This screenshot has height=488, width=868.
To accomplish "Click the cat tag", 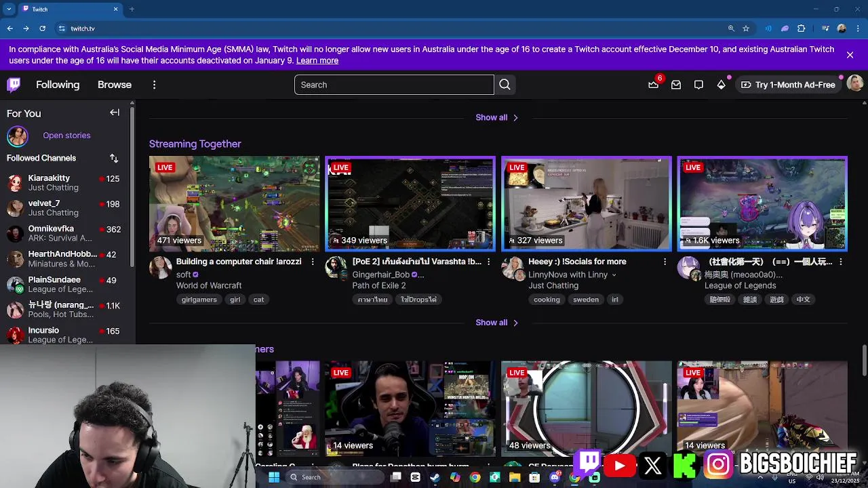I will pos(258,300).
